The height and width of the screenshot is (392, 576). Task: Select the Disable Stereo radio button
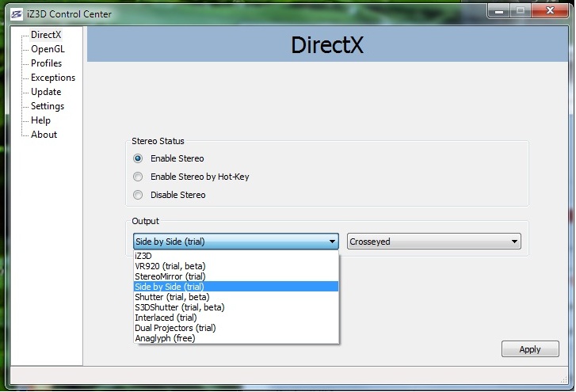138,195
